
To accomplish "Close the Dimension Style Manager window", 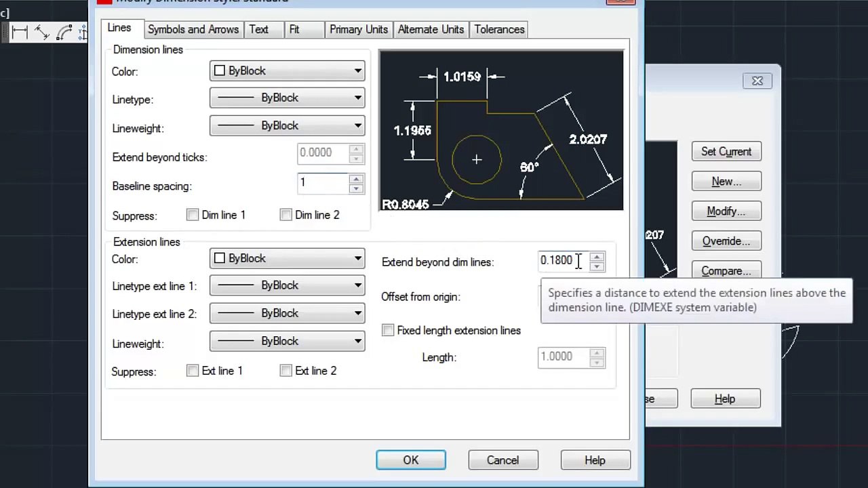I will pos(757,81).
